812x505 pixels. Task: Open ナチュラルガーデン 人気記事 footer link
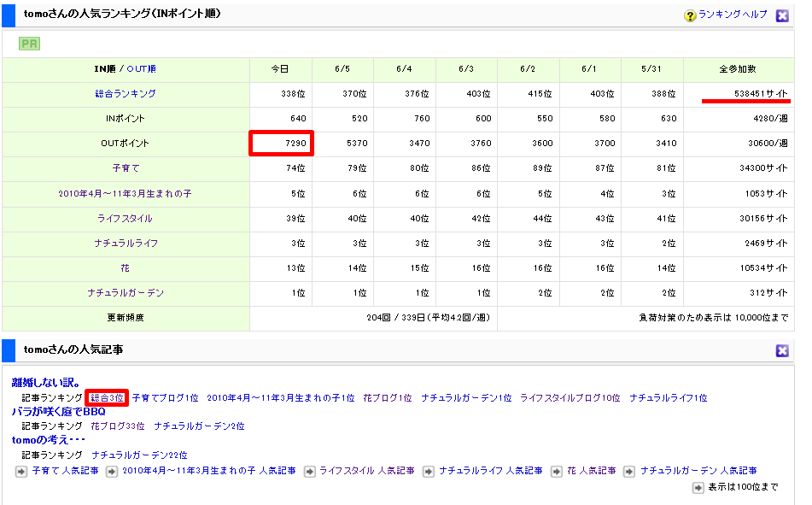click(698, 471)
